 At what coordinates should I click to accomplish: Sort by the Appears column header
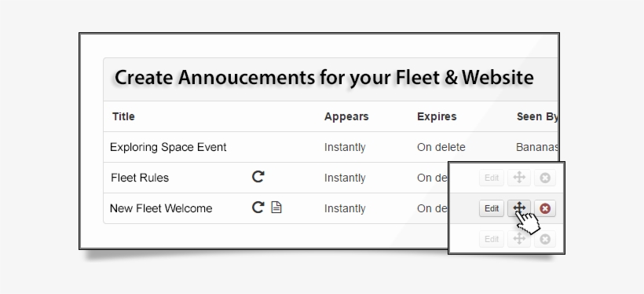[346, 117]
